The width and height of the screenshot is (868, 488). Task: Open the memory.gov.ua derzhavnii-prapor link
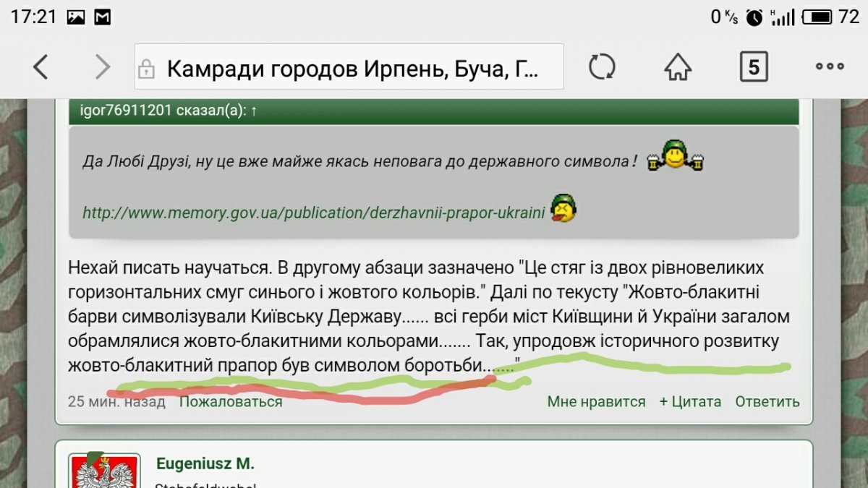(313, 213)
